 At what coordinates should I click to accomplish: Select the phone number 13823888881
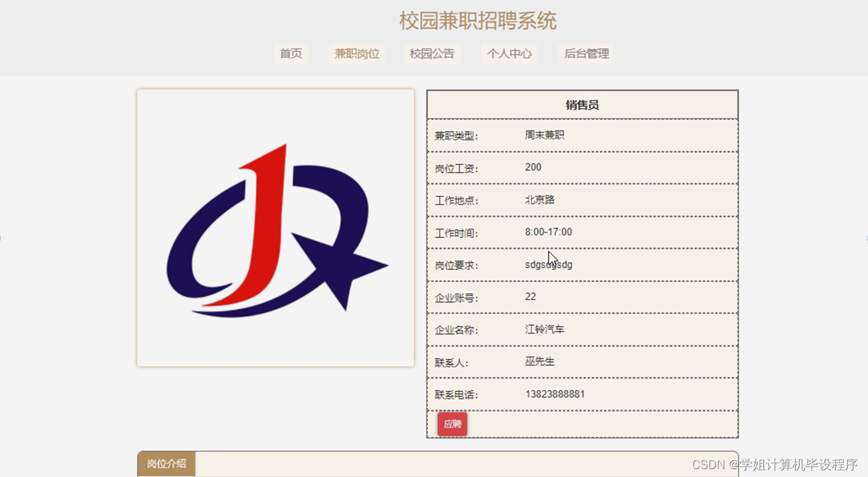pyautogui.click(x=555, y=394)
